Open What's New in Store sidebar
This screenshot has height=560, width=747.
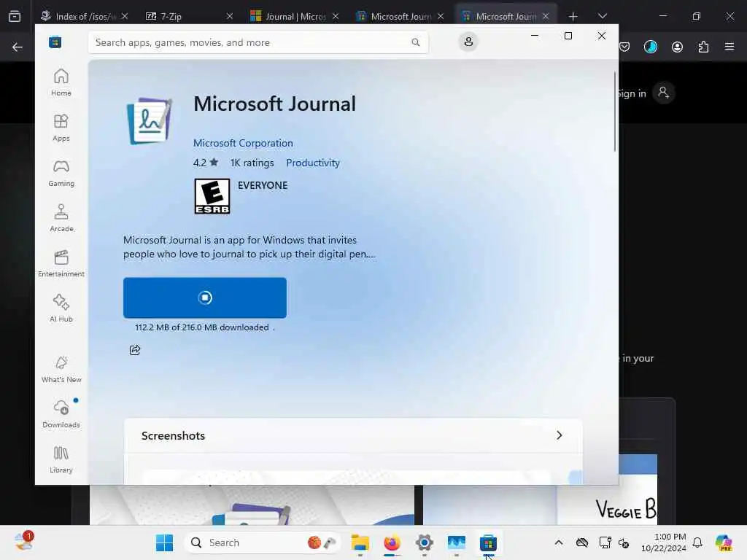pyautogui.click(x=61, y=369)
